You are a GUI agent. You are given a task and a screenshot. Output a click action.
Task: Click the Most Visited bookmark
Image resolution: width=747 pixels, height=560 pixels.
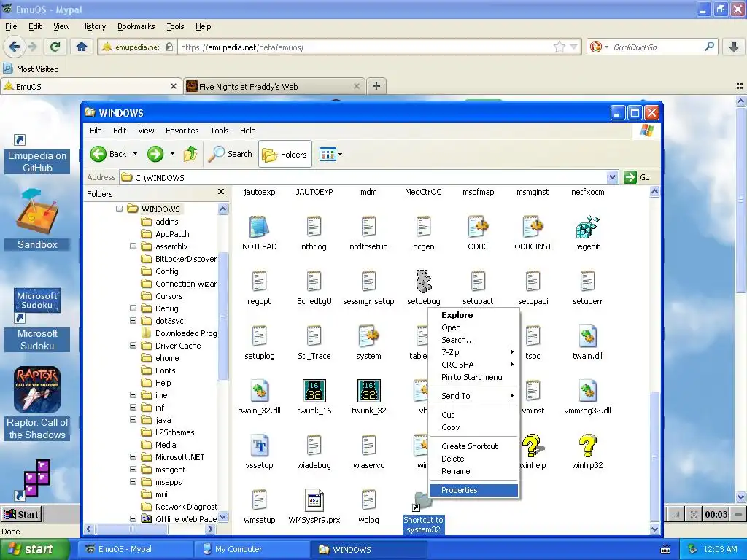pos(31,69)
